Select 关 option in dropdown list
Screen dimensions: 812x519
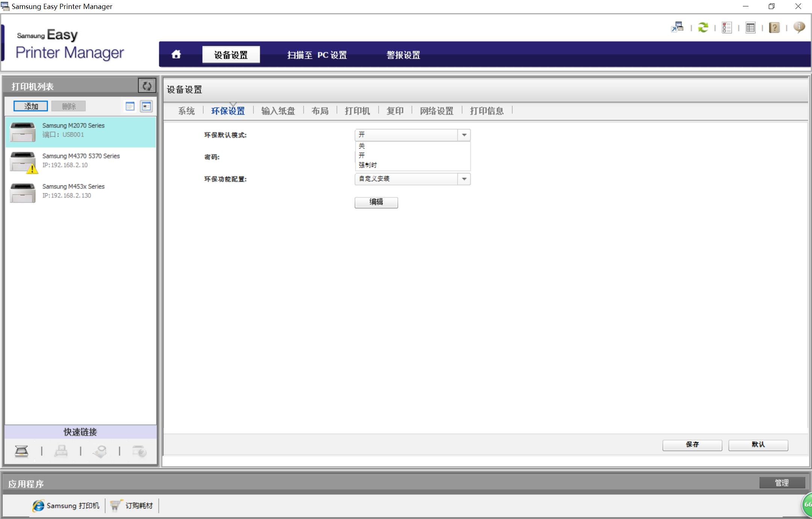click(x=412, y=146)
